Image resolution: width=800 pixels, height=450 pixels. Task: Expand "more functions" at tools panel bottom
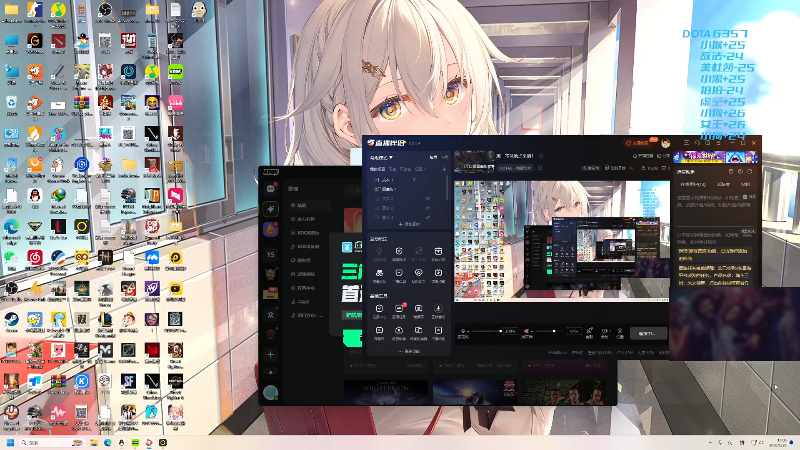coord(409,351)
